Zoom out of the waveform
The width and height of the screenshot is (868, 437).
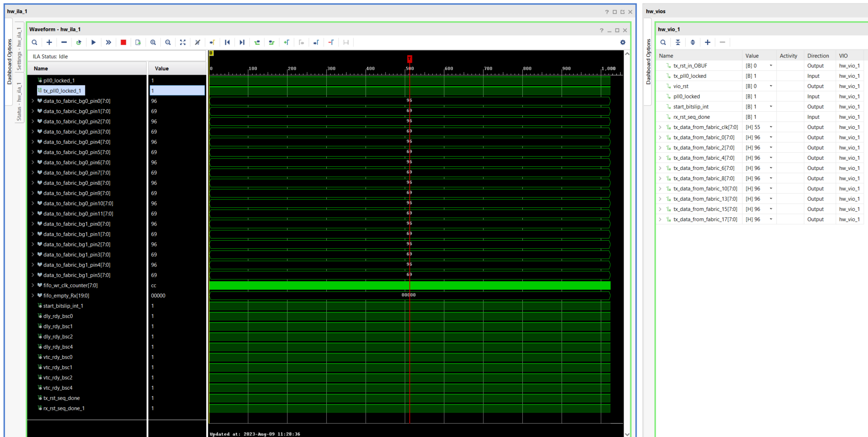click(x=168, y=42)
